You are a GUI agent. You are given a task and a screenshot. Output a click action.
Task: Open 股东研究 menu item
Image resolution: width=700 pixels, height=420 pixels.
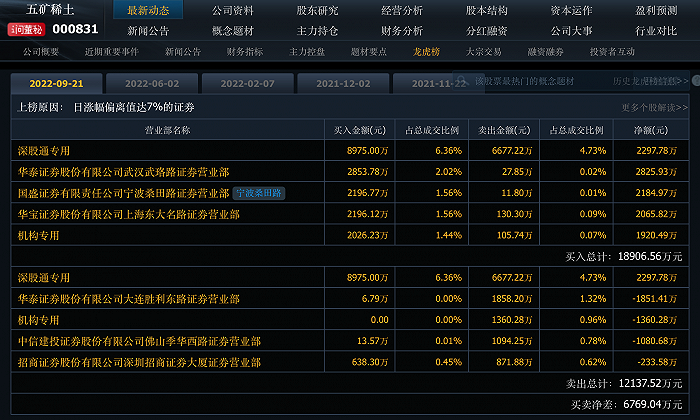point(317,10)
